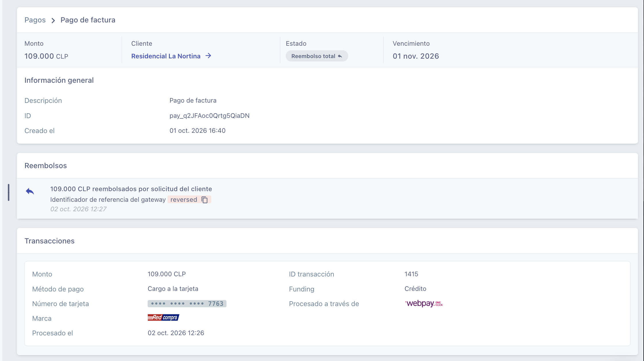Click the breadcrumb chevron separator after Pagos
The height and width of the screenshot is (361, 644).
click(x=53, y=20)
